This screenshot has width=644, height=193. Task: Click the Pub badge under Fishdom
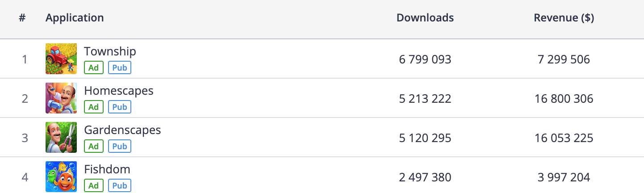(x=120, y=186)
